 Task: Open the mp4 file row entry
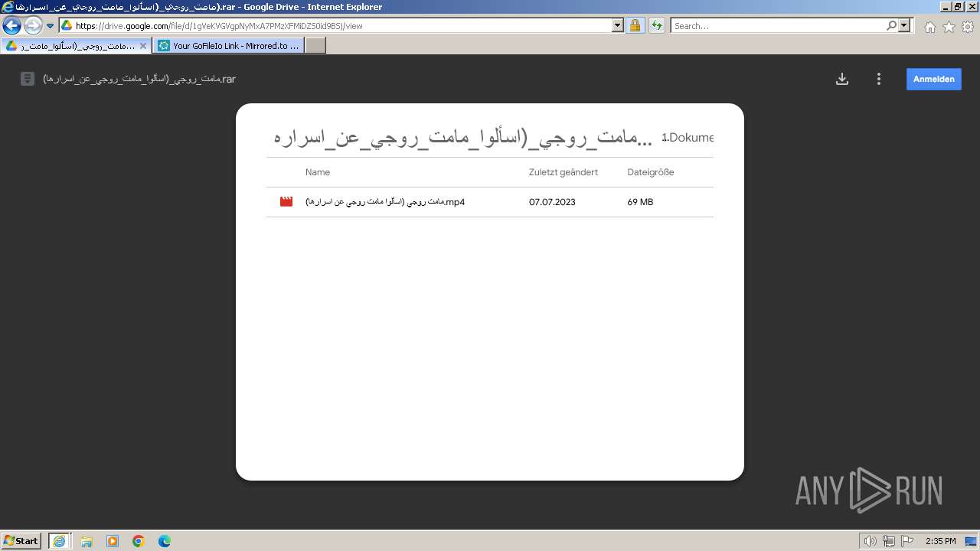tap(490, 202)
